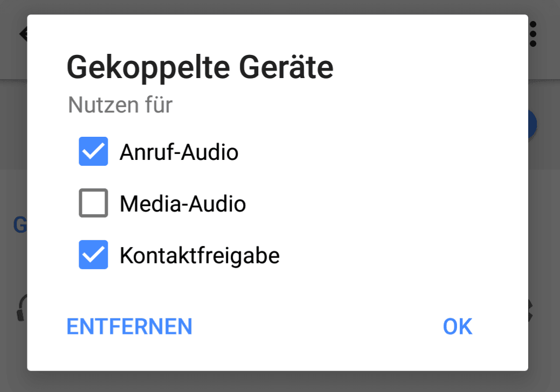The image size is (560, 392).
Task: Click the Kontaktfreigabe label text
Action: coord(199,256)
